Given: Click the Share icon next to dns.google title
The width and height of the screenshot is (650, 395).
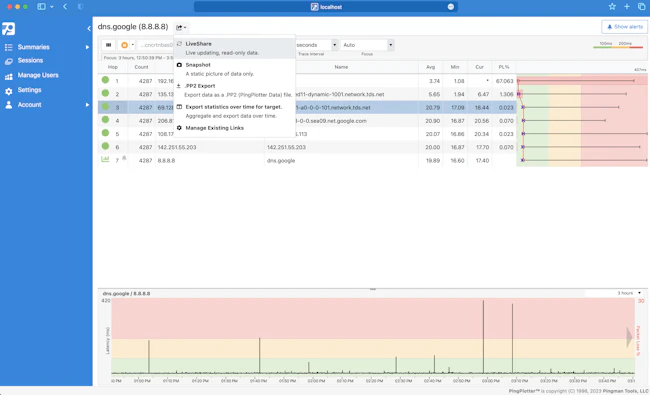Looking at the screenshot, I should pyautogui.click(x=181, y=27).
